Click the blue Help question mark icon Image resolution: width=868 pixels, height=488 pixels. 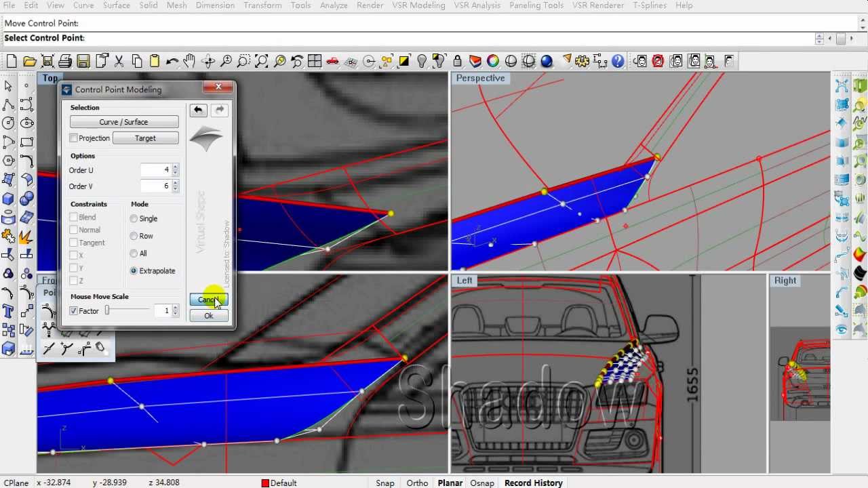(x=618, y=62)
